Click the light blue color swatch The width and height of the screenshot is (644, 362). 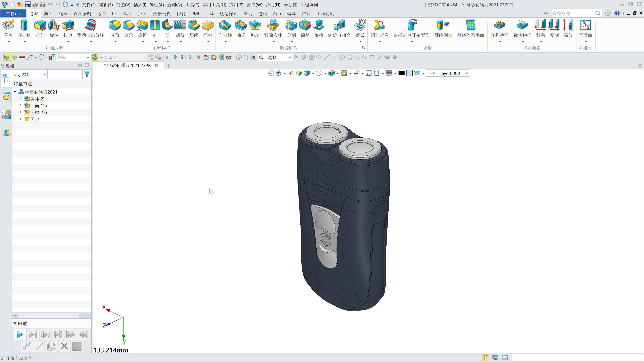[409, 73]
